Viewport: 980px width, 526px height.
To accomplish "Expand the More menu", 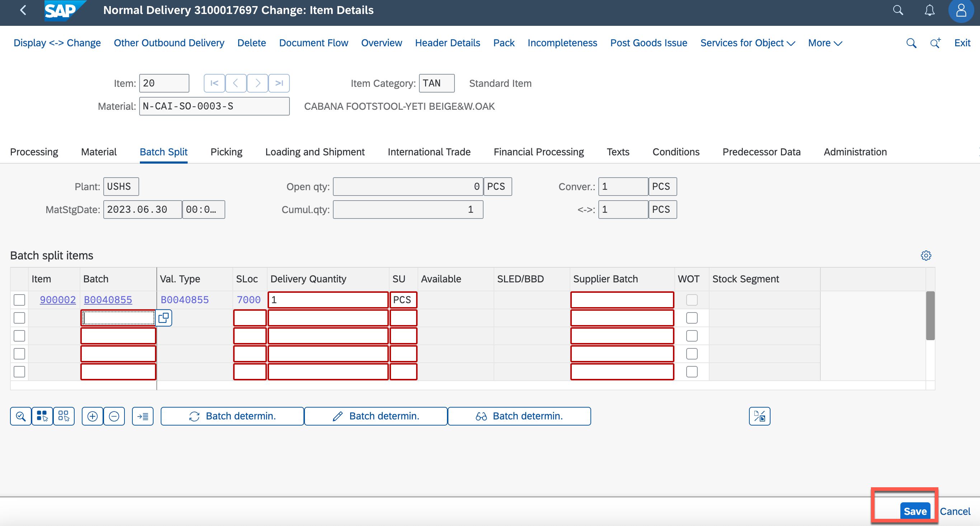I will [x=825, y=43].
